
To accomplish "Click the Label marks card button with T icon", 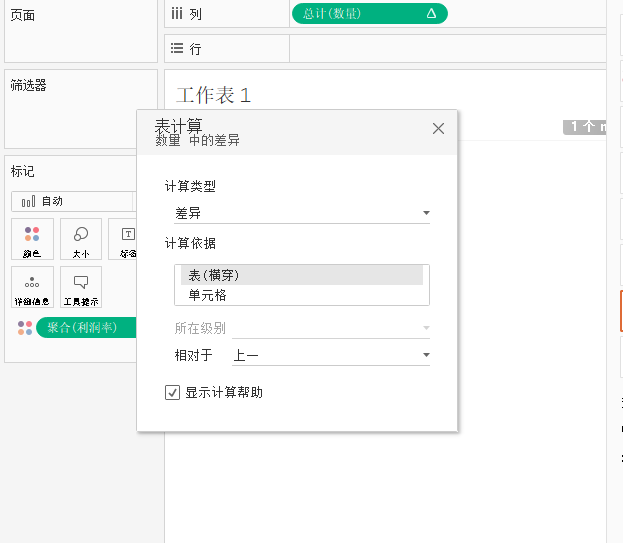I will point(123,239).
